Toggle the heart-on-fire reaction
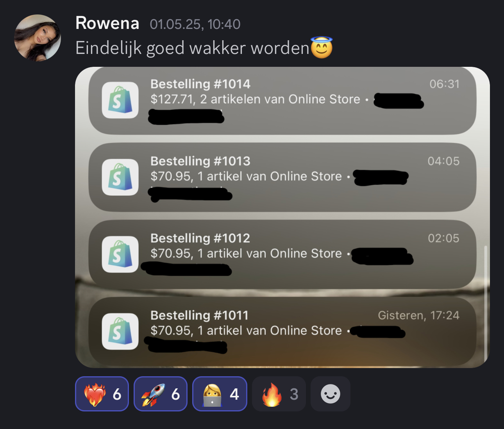Viewport: 504px width, 429px height. coord(102,394)
